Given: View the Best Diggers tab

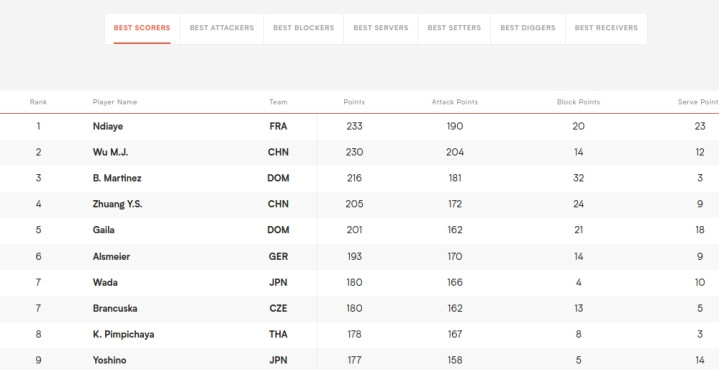Looking at the screenshot, I should (528, 28).
